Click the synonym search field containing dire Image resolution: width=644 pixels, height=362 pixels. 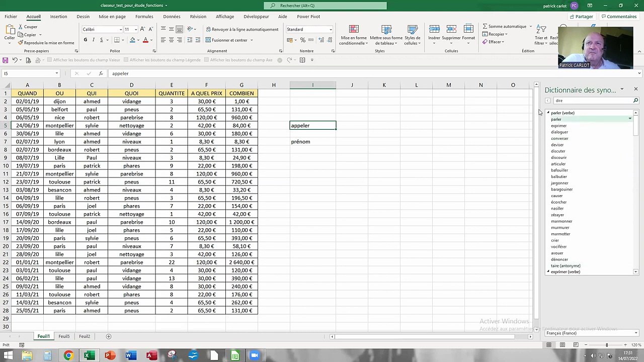(592, 101)
